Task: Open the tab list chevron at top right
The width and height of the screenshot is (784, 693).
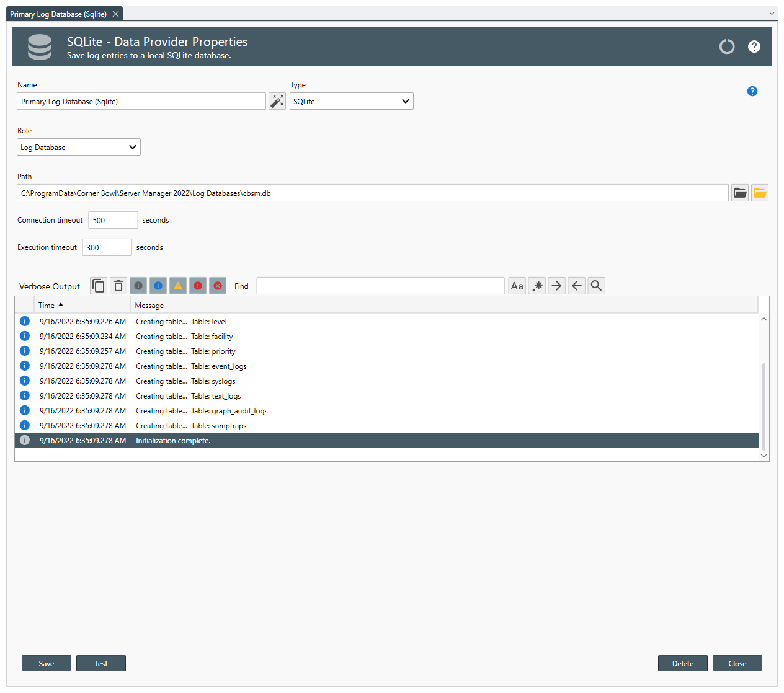Action: point(772,14)
